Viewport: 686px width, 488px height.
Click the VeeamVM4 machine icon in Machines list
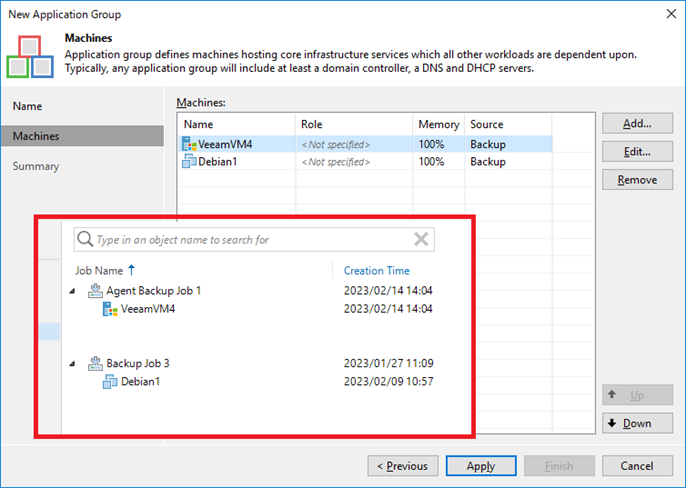point(189,144)
